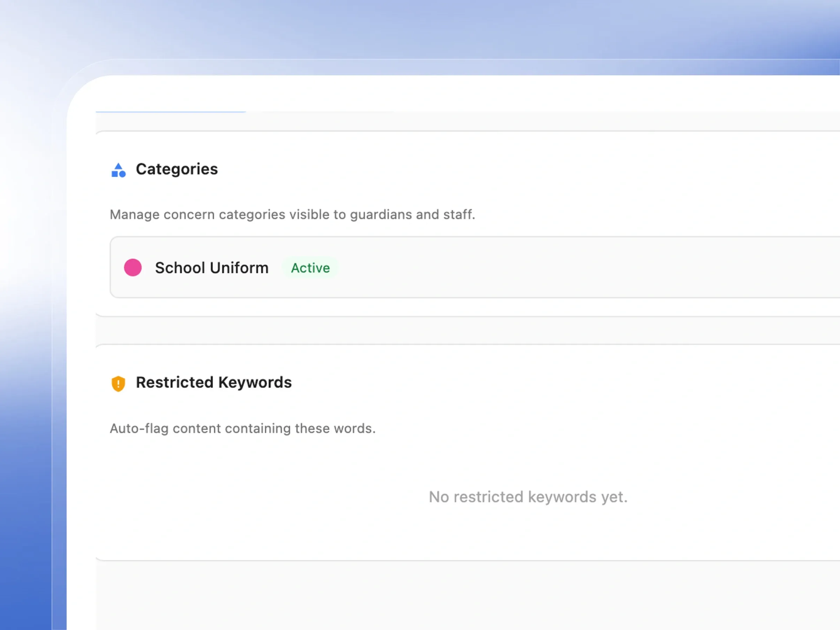Click the 'Auto-flag content' description text
840x630 pixels.
pyautogui.click(x=243, y=428)
